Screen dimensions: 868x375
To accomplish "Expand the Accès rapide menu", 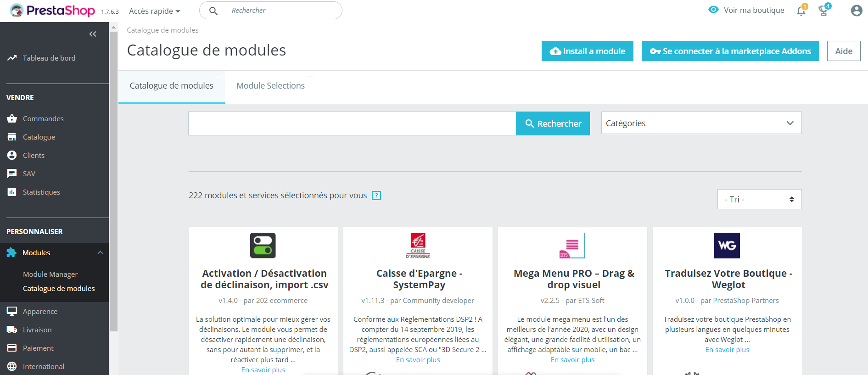I will 154,11.
